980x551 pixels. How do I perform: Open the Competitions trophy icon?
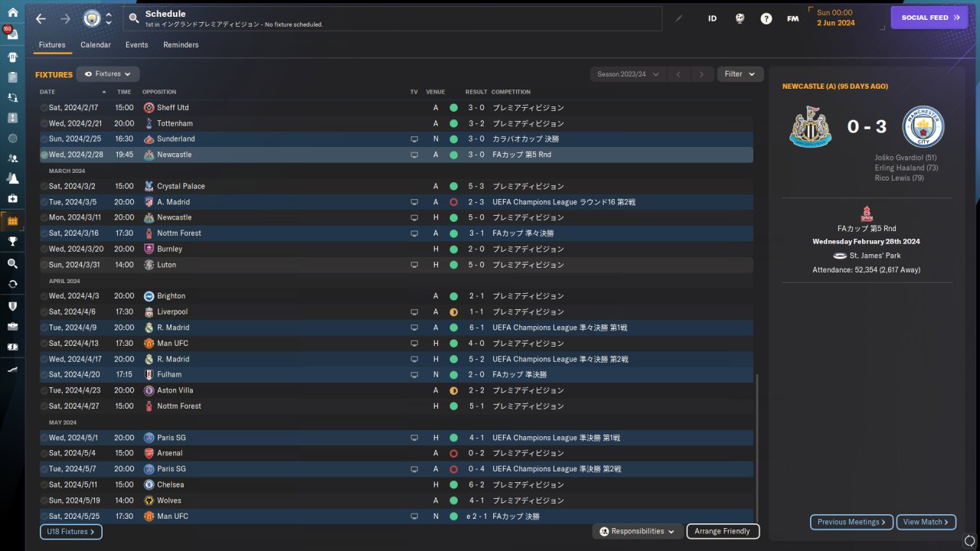[x=12, y=241]
